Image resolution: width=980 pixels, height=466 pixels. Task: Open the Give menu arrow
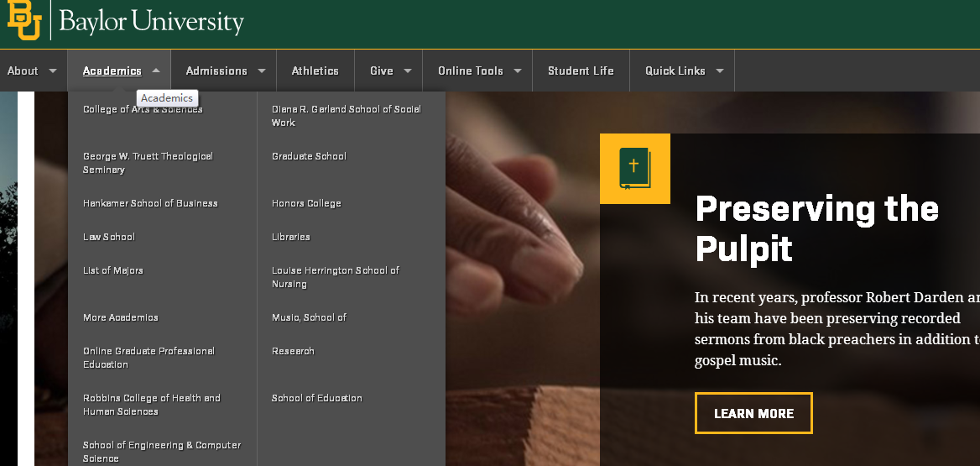[408, 71]
